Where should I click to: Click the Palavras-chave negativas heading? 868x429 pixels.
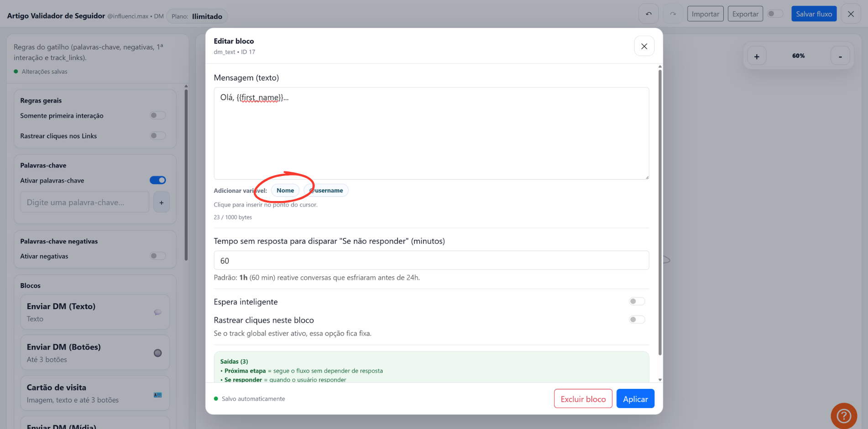click(59, 241)
